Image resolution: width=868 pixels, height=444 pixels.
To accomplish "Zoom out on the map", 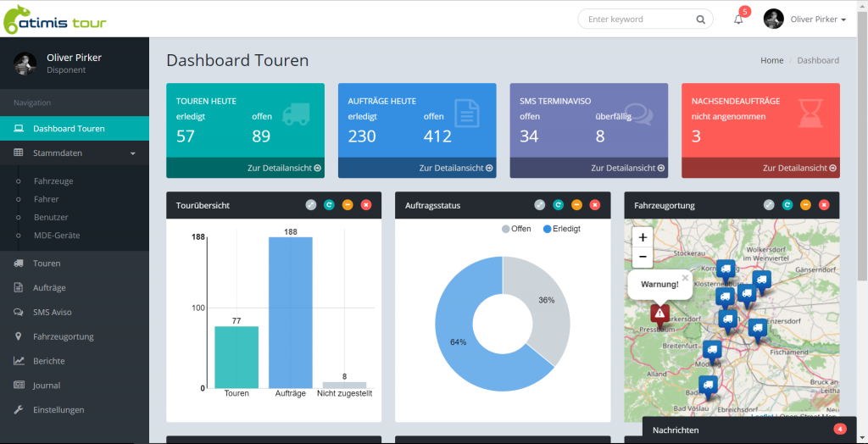I will coord(643,257).
